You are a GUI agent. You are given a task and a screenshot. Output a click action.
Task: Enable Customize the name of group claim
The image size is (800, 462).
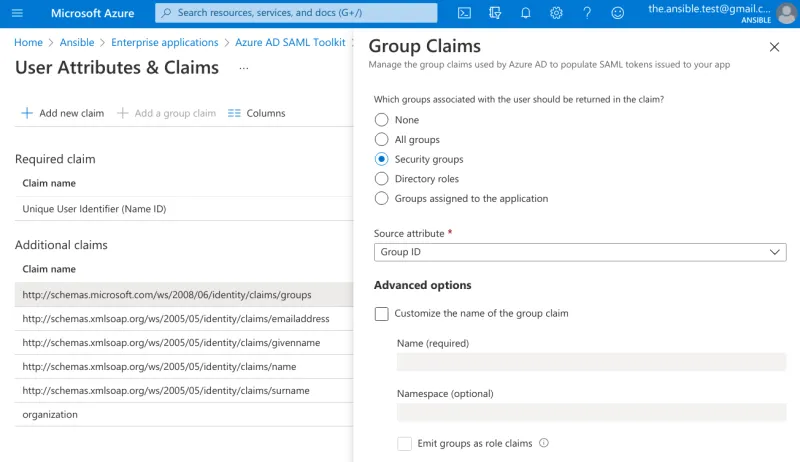381,314
